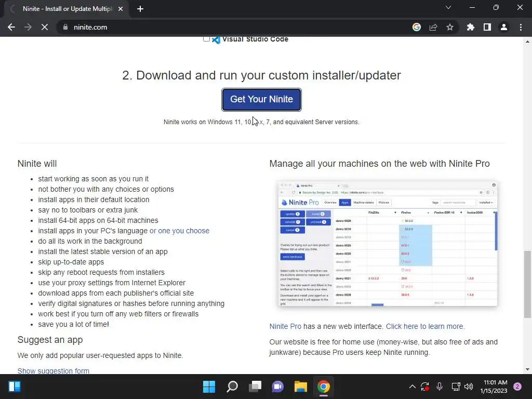This screenshot has height=399, width=532.
Task: Expand the hidden system tray icons
Action: pos(412,387)
